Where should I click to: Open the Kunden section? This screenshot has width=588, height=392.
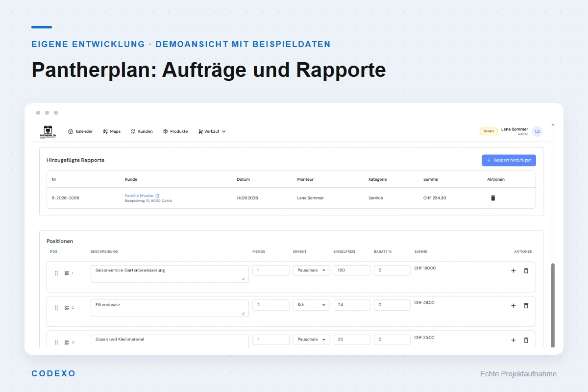coord(142,131)
